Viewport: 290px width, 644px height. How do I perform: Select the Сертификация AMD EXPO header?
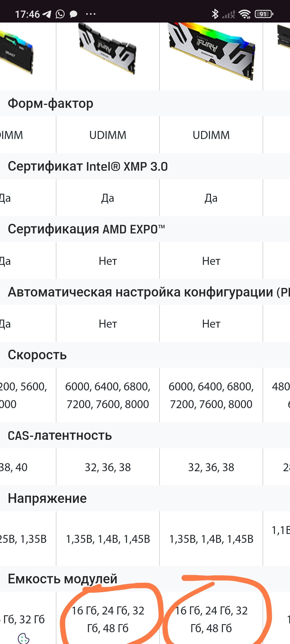coord(145,229)
